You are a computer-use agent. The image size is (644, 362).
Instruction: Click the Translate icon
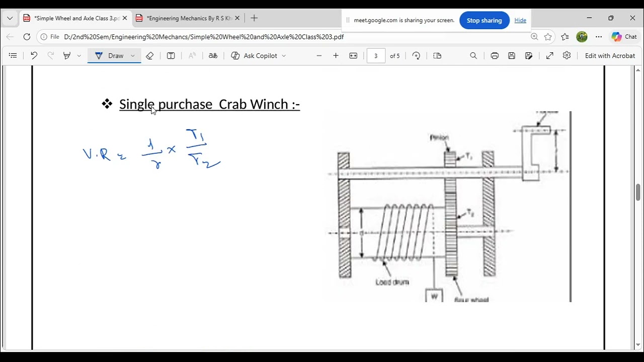213,56
